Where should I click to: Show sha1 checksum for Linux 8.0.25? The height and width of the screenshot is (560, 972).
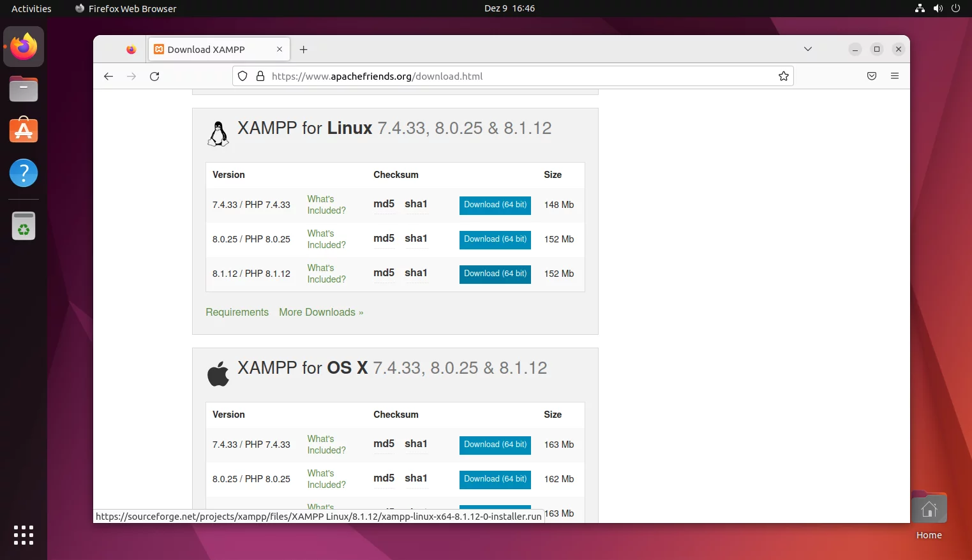pos(416,239)
